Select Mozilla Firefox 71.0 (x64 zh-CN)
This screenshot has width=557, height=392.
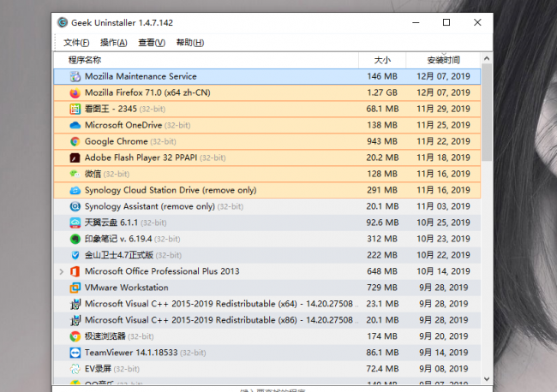point(147,92)
